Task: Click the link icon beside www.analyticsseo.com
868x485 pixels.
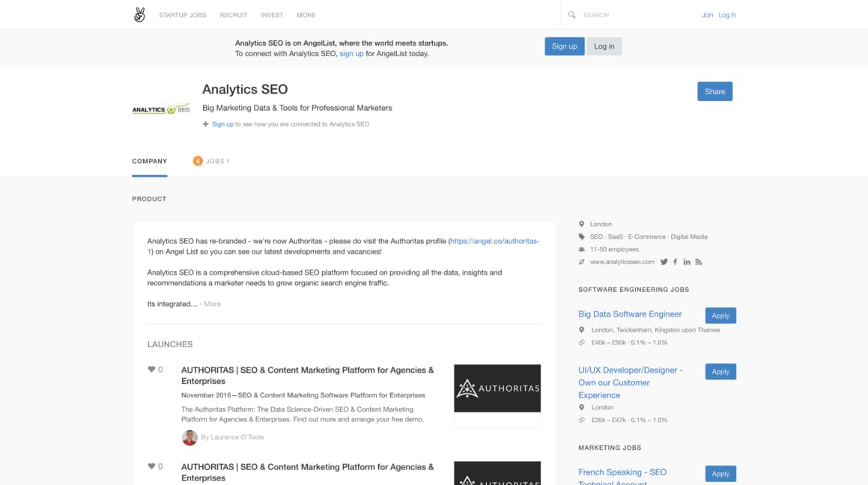Action: tap(581, 262)
